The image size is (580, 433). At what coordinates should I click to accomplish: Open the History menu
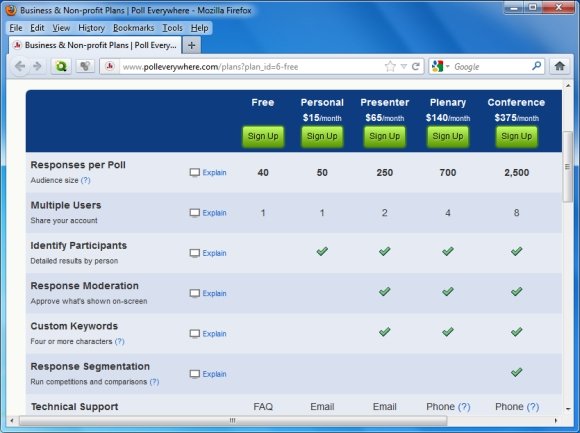pyautogui.click(x=91, y=28)
